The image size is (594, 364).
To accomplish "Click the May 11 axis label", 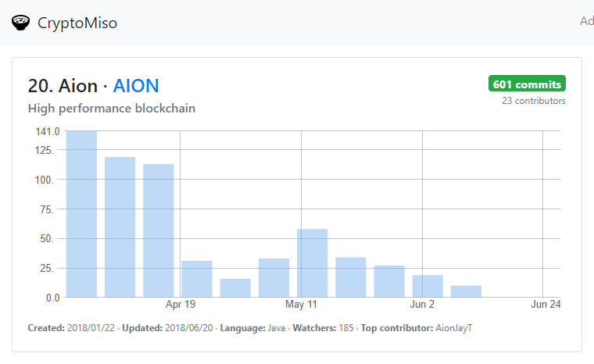I will [301, 304].
